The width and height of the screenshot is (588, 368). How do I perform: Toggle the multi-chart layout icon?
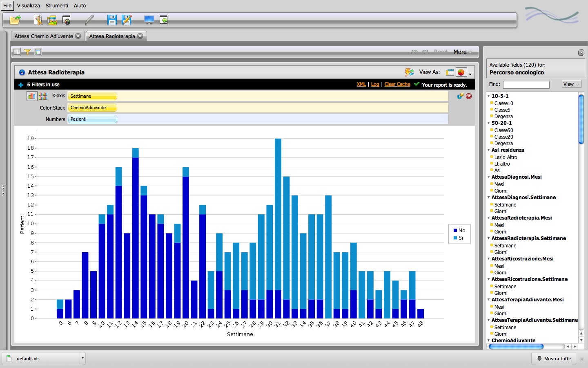43,96
